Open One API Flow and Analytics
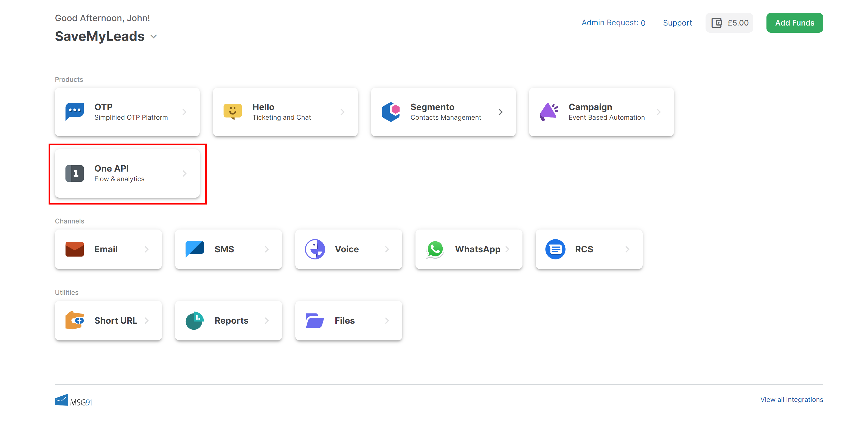This screenshot has height=431, width=868. click(x=127, y=173)
